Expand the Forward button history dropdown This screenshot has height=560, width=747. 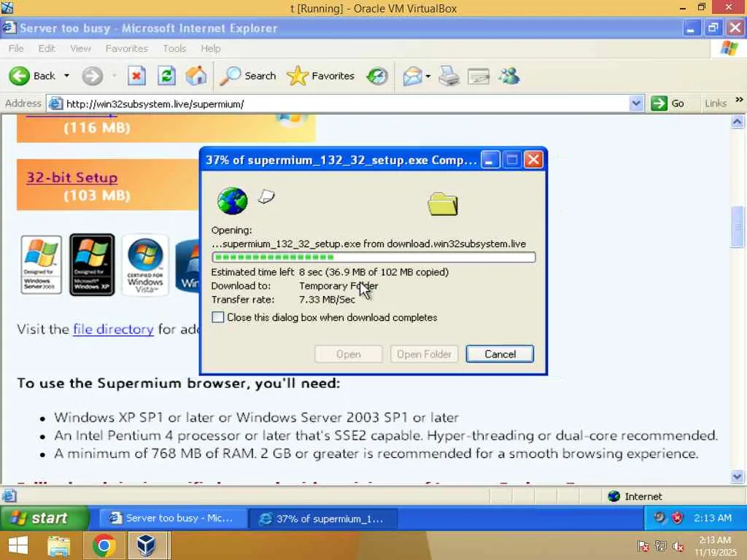(115, 76)
